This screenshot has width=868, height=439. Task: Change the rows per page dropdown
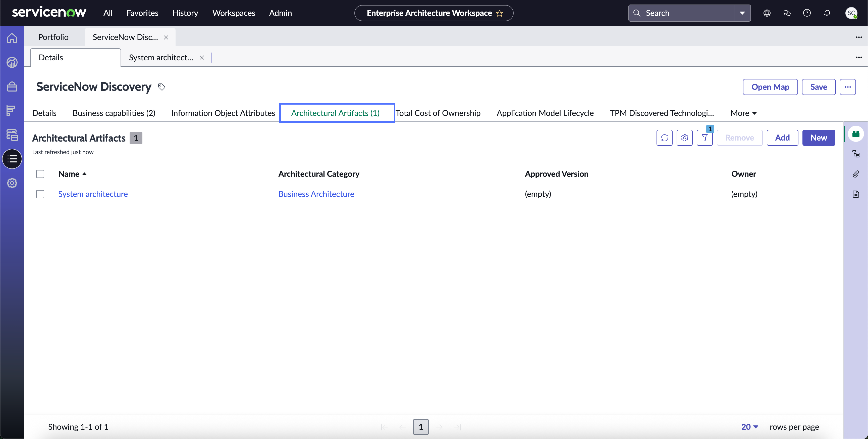point(750,427)
